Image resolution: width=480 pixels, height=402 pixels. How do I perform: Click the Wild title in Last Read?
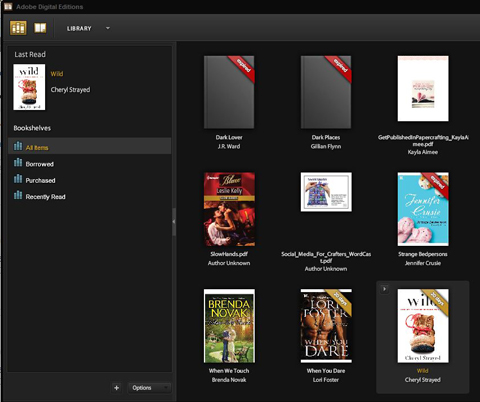57,74
